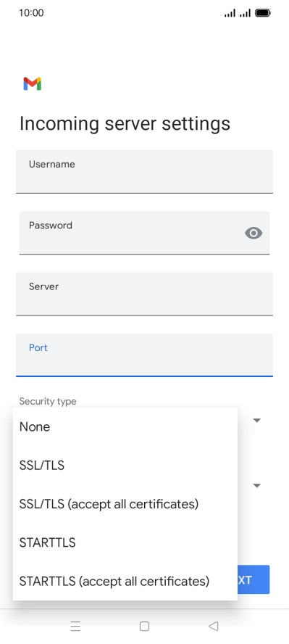Tap the status bar clock 10:00
Screen dimensions: 289x644
click(x=31, y=13)
